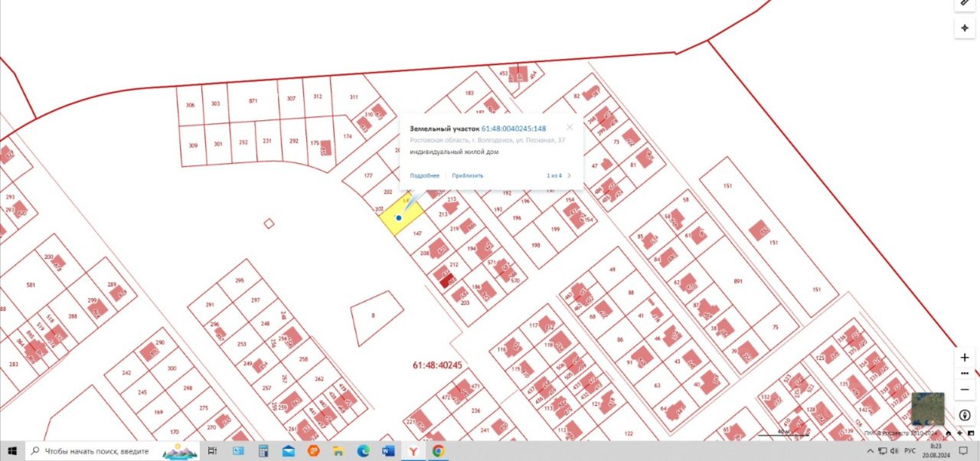Click the cadastral quarter label 61:48:40245
The image size is (980, 461).
coord(437,365)
